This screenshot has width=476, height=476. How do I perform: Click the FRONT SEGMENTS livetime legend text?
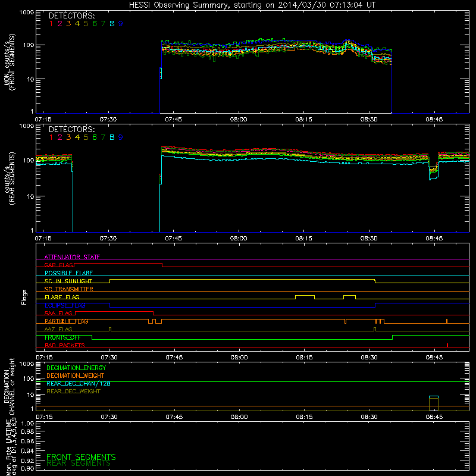pyautogui.click(x=81, y=457)
